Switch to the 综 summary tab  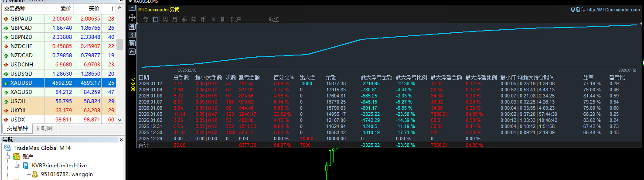[x=146, y=19]
